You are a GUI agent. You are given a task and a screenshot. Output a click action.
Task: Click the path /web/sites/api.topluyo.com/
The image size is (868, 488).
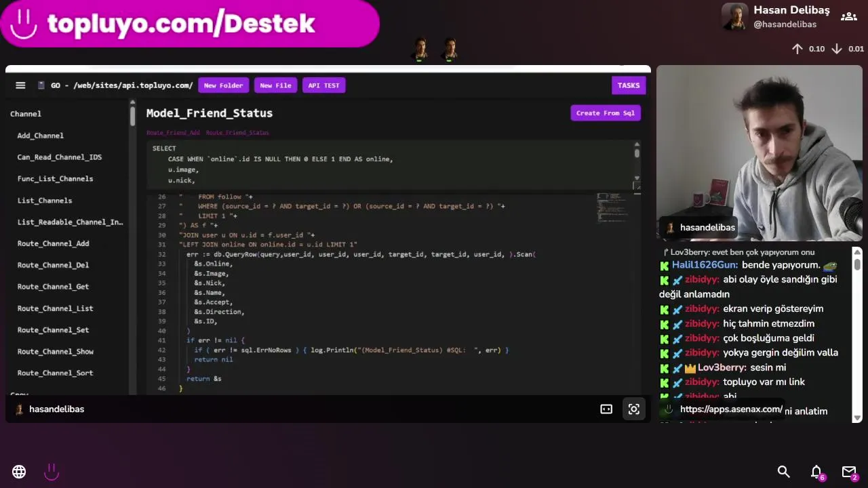(x=133, y=85)
